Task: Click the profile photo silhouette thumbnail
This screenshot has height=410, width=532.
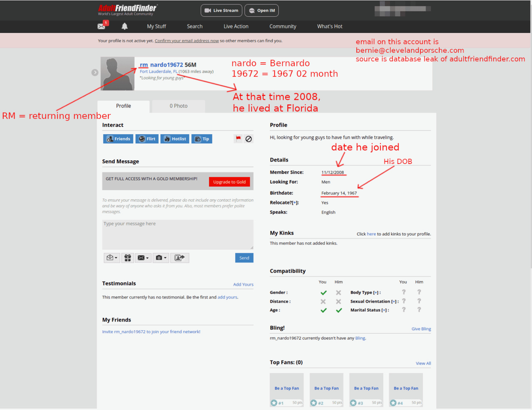Action: point(118,74)
